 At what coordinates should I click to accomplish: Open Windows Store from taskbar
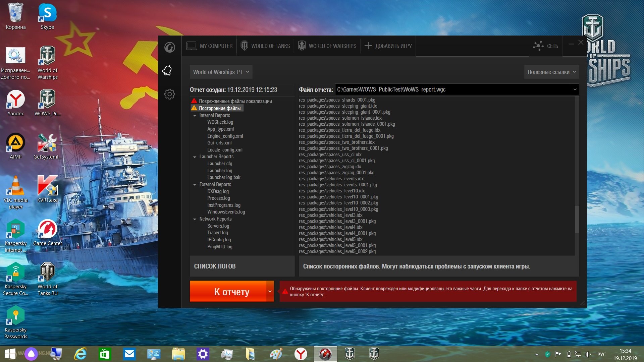point(105,354)
